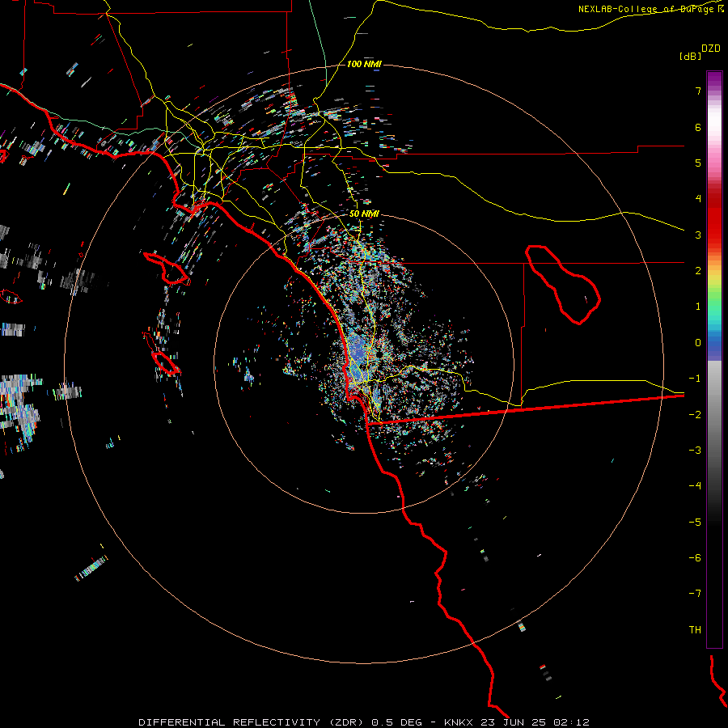728x728 pixels.
Task: Click the -6 tick on the color scale
Action: (x=695, y=558)
